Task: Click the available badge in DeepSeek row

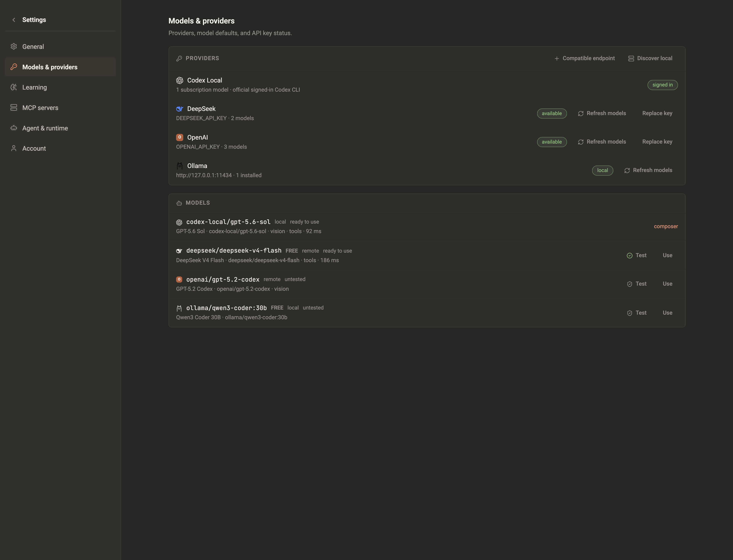Action: click(x=552, y=113)
